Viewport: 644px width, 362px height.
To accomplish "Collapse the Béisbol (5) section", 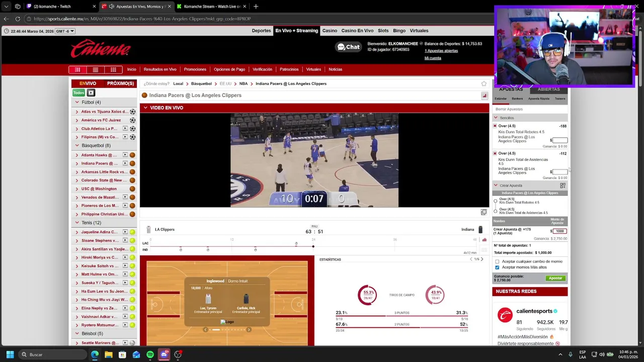I will pos(77,334).
